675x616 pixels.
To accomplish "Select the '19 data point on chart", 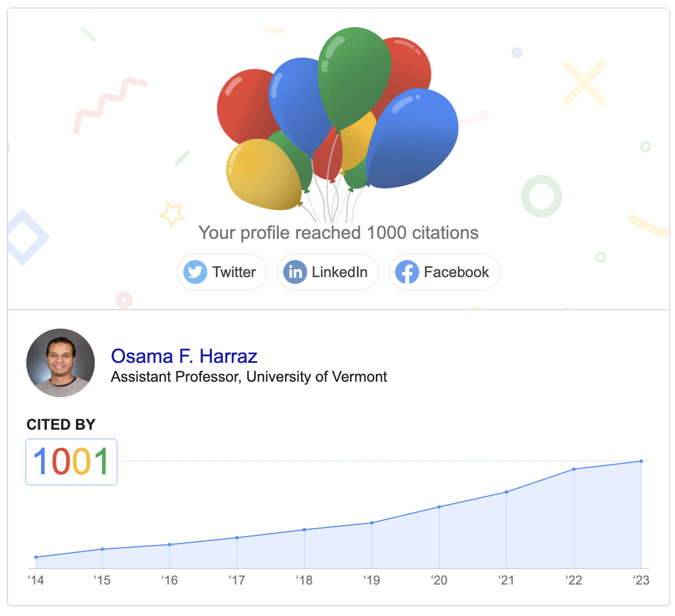I will pos(372,523).
